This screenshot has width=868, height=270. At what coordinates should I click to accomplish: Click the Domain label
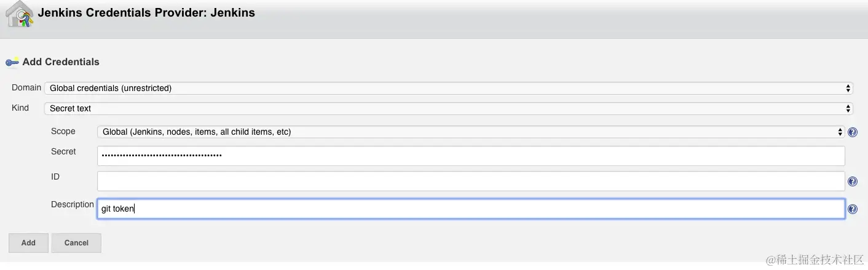26,88
